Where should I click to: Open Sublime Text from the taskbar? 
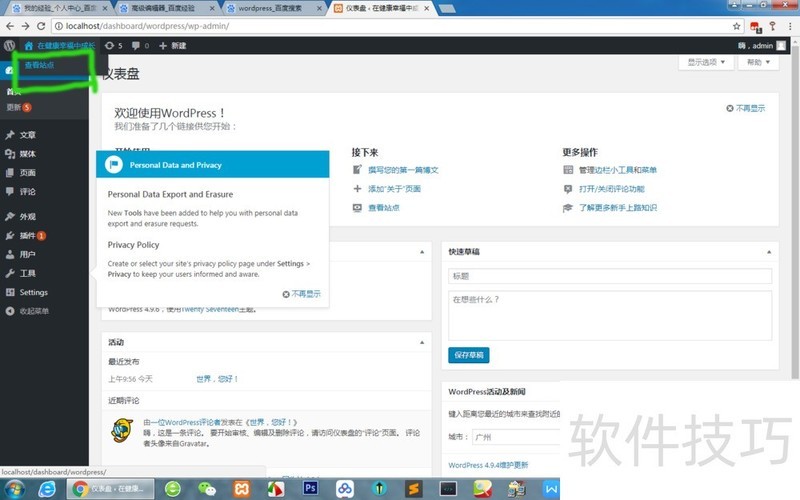(414, 489)
